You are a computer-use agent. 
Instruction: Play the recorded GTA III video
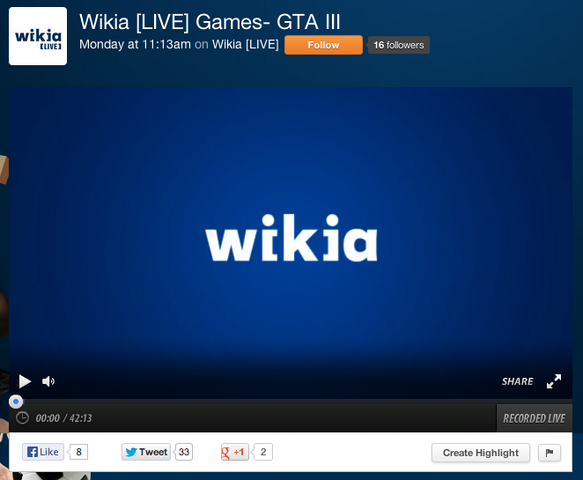[25, 381]
